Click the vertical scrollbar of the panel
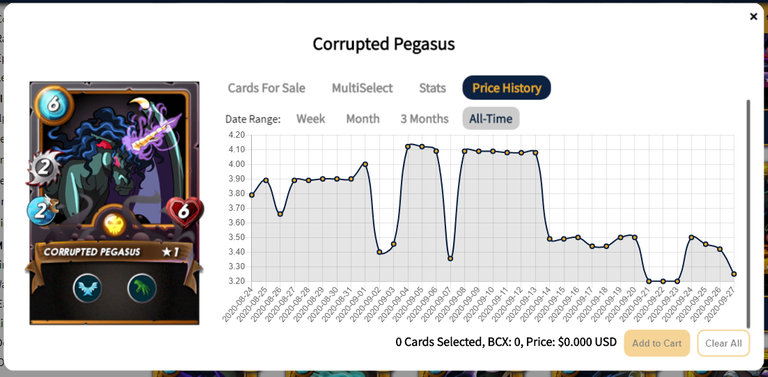Viewport: 768px width, 377px height. pos(748,214)
